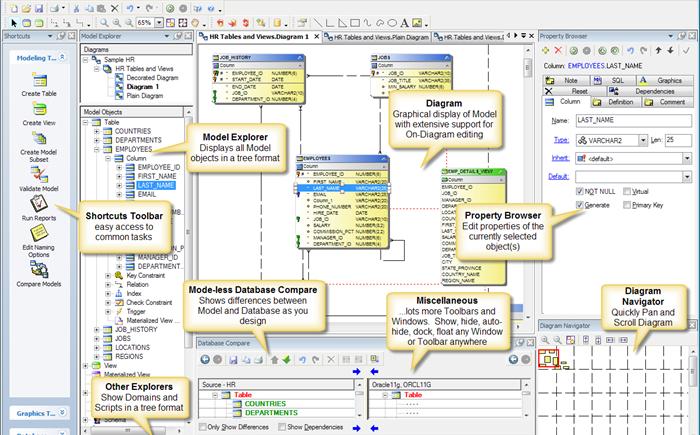Toggle the Virtual checkbox
This screenshot has width=700, height=435.
click(x=627, y=191)
